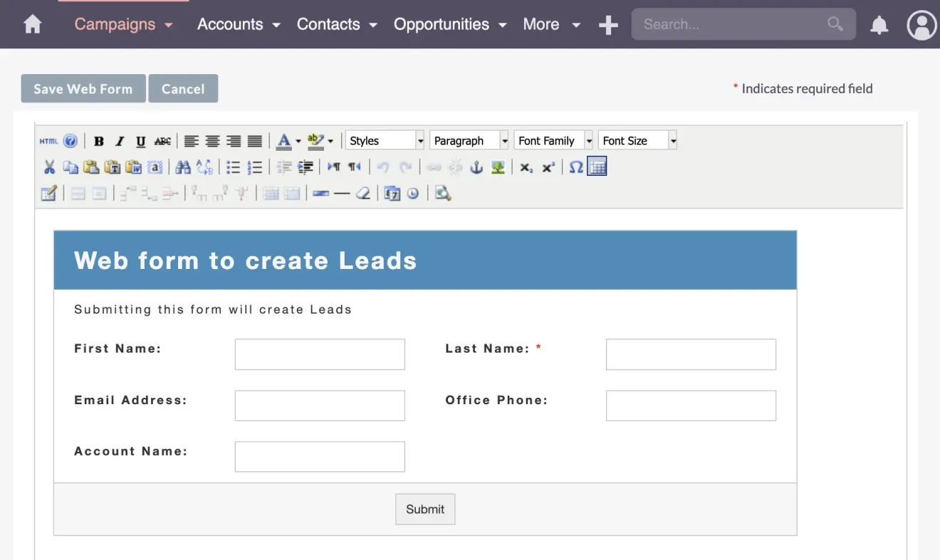Click the HTML source edit icon
The image size is (940, 560).
pyautogui.click(x=48, y=141)
